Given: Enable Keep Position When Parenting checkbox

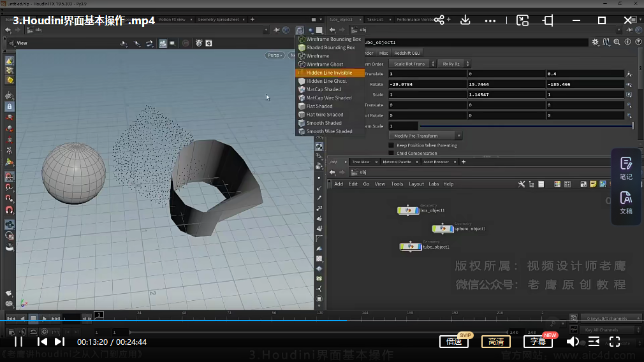Looking at the screenshot, I should [392, 145].
